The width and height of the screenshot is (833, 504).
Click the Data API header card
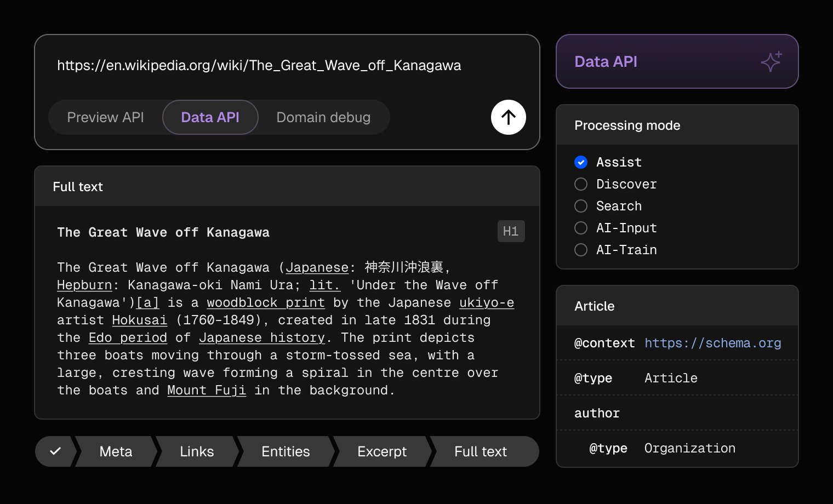point(677,61)
